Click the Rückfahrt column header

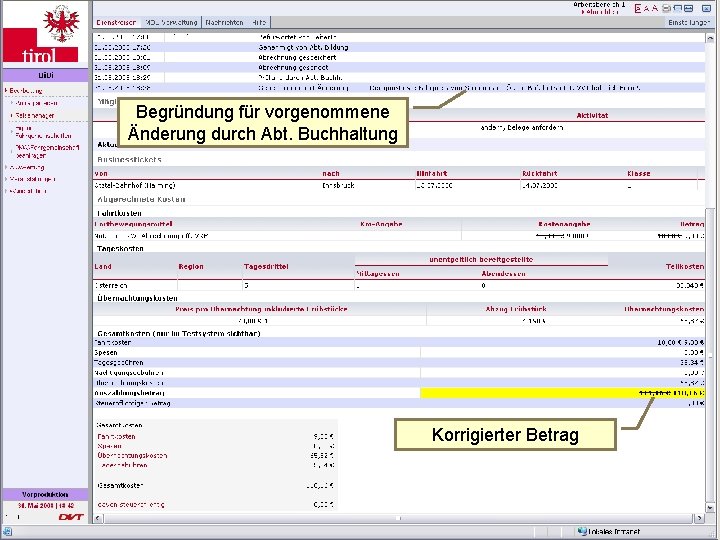pos(540,174)
